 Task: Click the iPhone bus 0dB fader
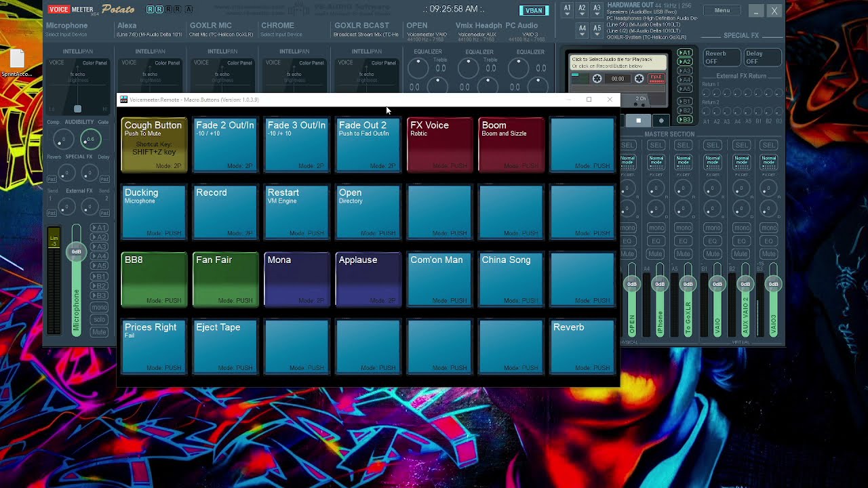(x=660, y=285)
